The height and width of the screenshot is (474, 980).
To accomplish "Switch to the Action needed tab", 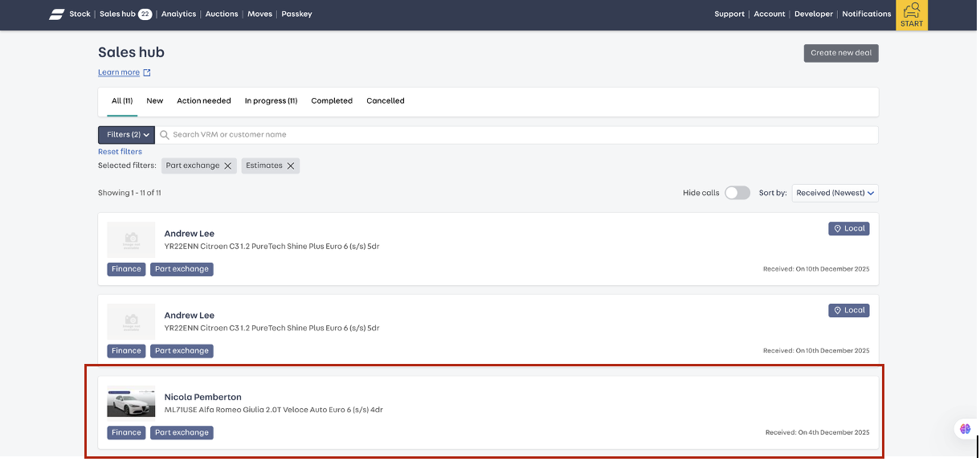I will click(x=204, y=101).
